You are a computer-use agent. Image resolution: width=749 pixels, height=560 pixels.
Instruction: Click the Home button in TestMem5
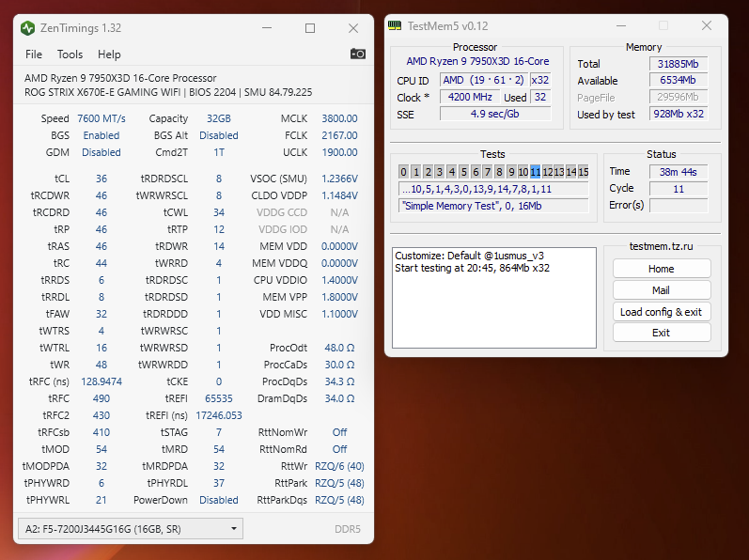tap(662, 269)
